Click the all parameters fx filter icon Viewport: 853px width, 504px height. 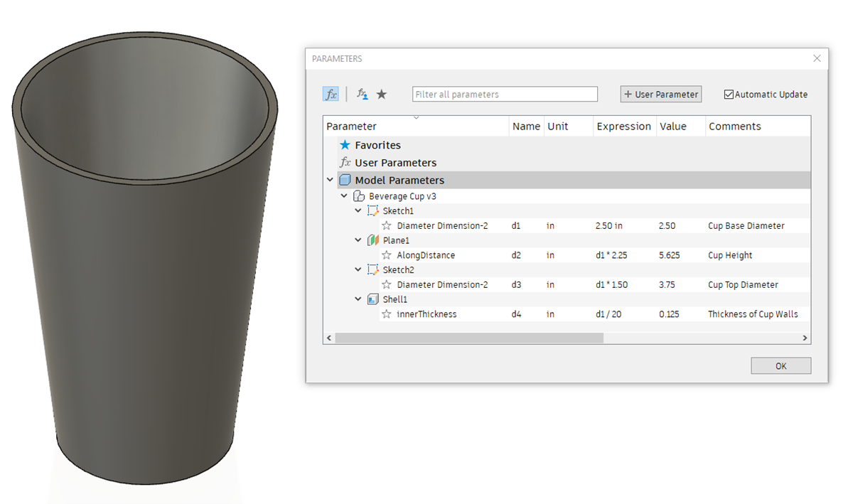click(331, 95)
